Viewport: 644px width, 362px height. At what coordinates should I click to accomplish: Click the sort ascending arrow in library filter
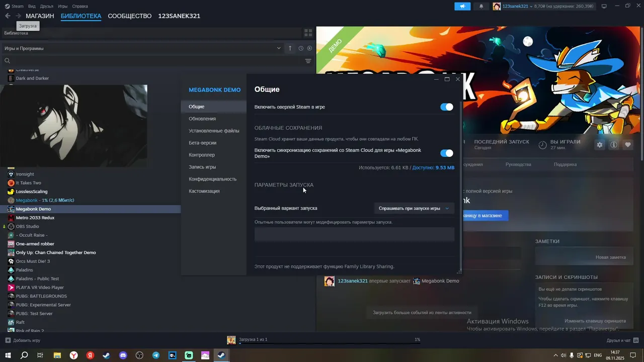[290, 48]
